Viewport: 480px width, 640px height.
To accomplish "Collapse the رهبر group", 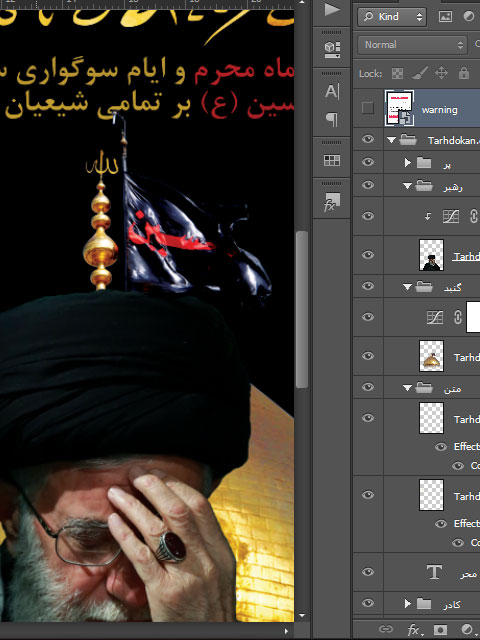I will pyautogui.click(x=407, y=186).
